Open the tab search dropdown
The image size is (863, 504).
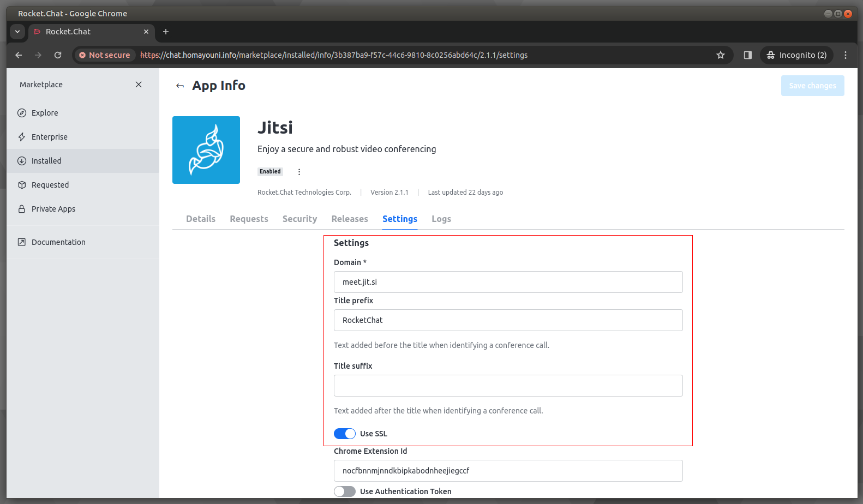click(17, 32)
